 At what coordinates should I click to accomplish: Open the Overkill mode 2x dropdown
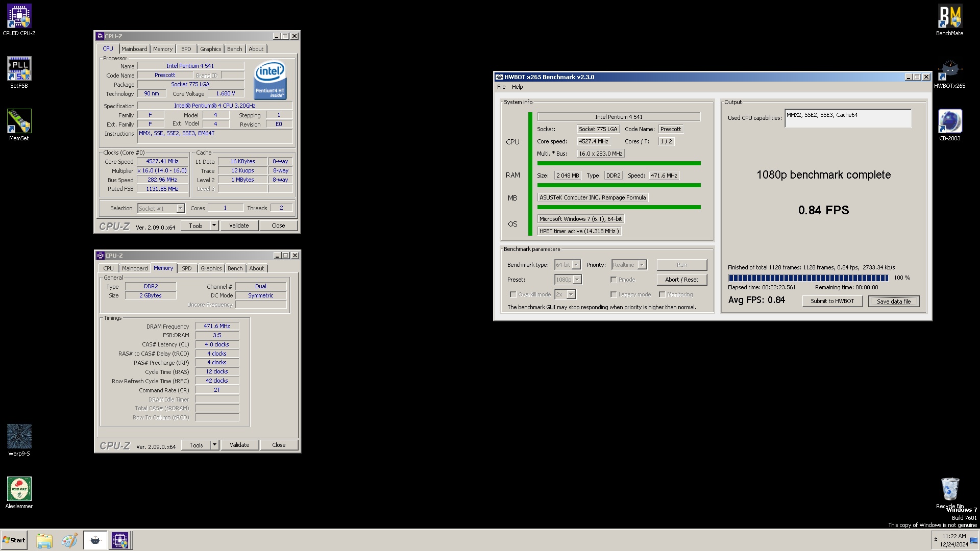coord(571,294)
